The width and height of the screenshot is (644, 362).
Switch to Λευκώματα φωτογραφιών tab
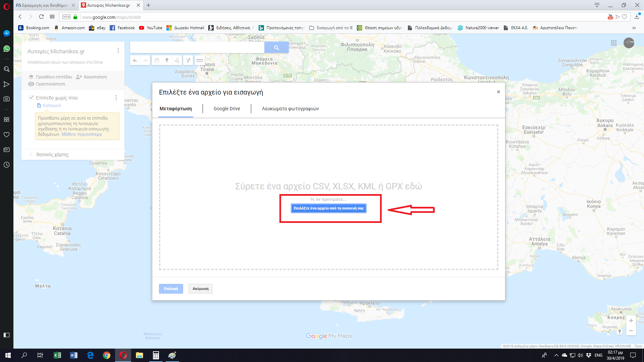tap(290, 109)
